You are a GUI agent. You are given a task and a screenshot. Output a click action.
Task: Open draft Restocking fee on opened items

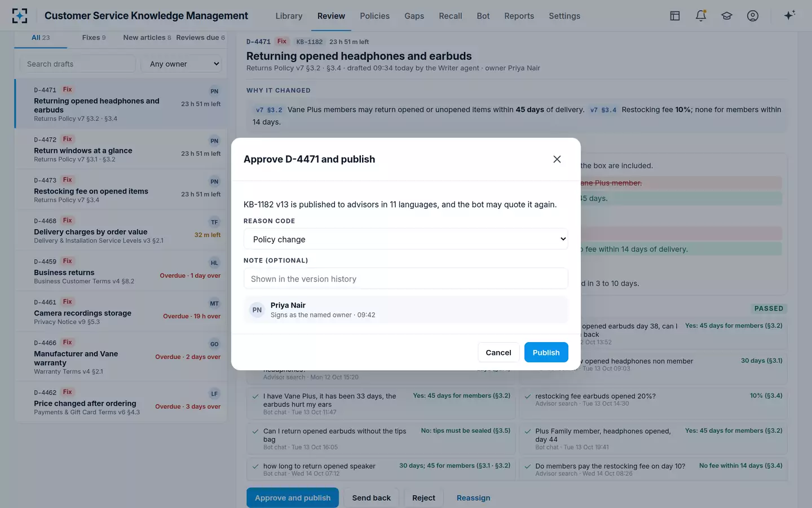click(121, 190)
